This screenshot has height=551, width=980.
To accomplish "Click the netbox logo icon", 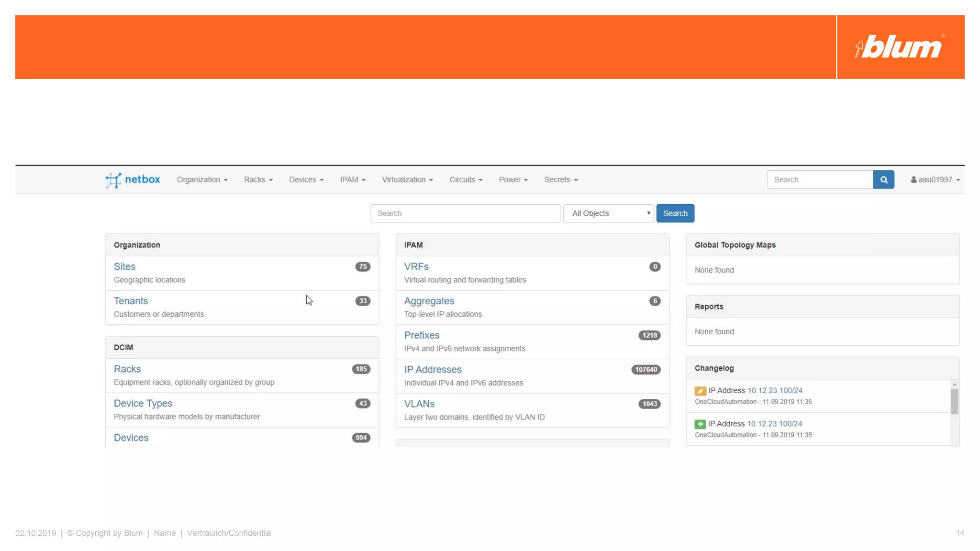I will [x=113, y=180].
